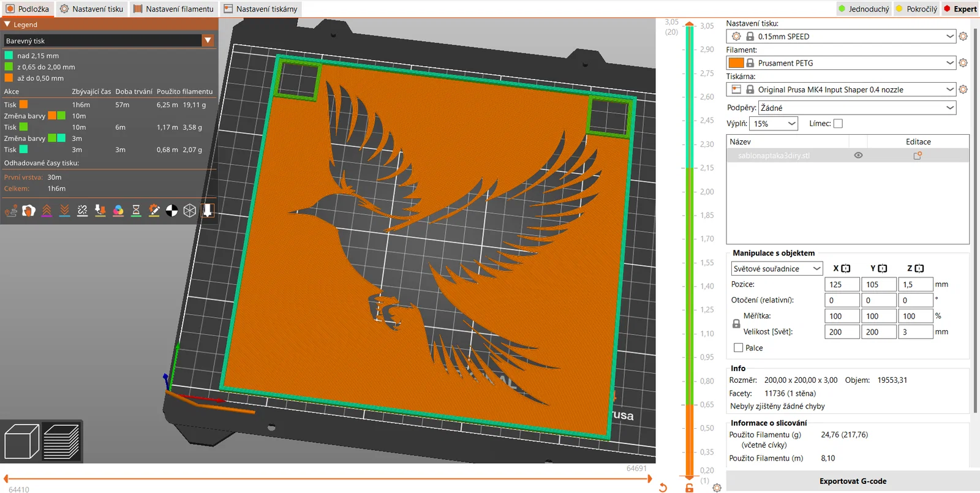
Task: Switch to Jednoduchý mode
Action: coord(864,9)
